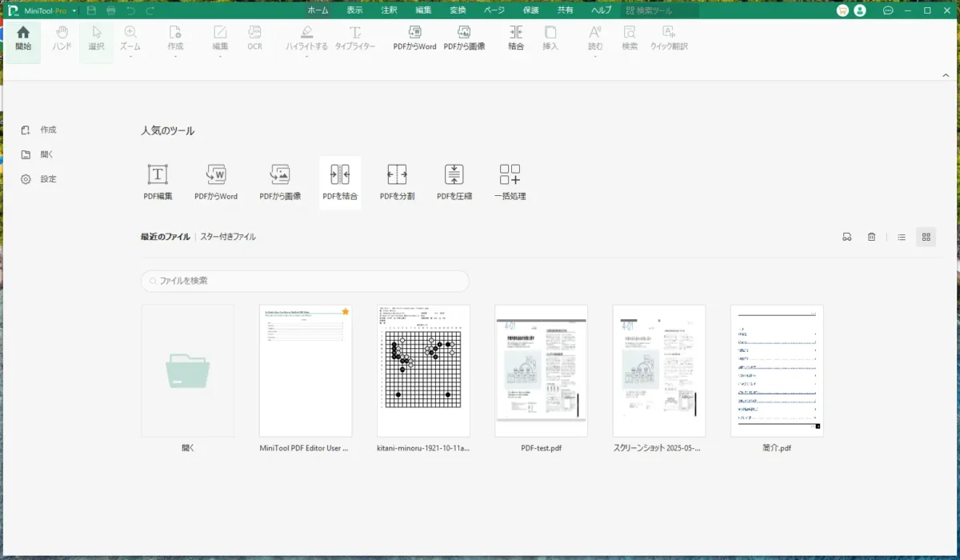960x560 pixels.
Task: Click the undo arrow in title bar
Action: [130, 10]
